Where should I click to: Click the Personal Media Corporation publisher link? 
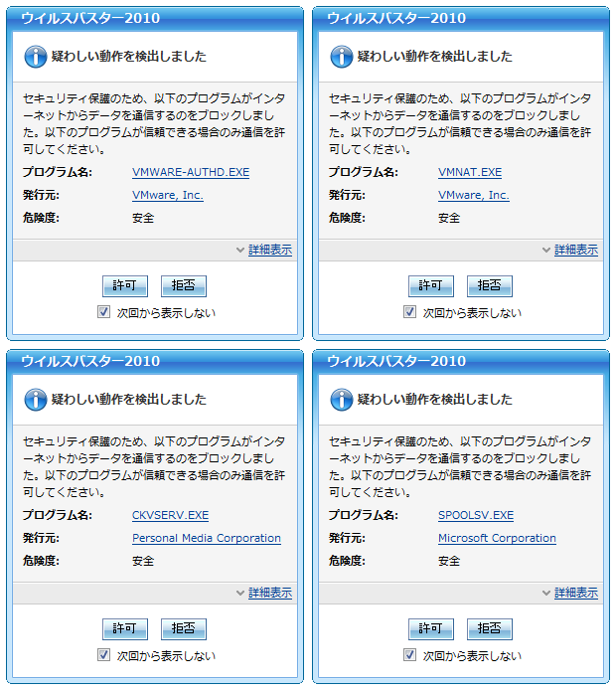pyautogui.click(x=207, y=538)
